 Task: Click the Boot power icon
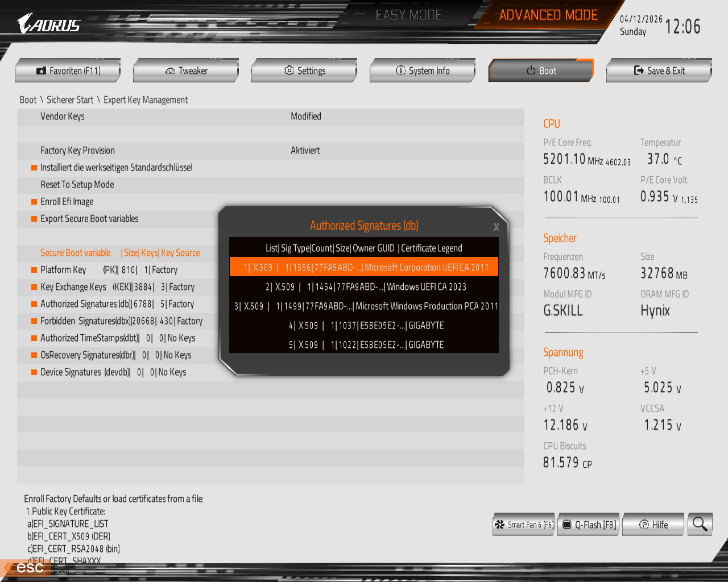tap(531, 70)
